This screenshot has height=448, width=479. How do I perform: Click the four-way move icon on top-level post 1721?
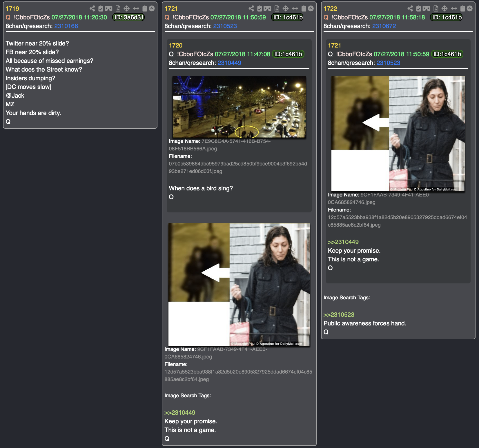coord(286,8)
